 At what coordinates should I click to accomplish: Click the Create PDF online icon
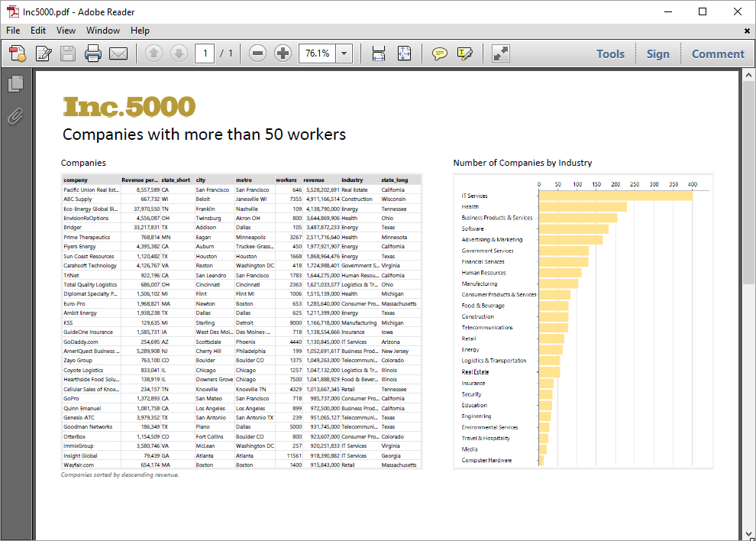coord(18,53)
